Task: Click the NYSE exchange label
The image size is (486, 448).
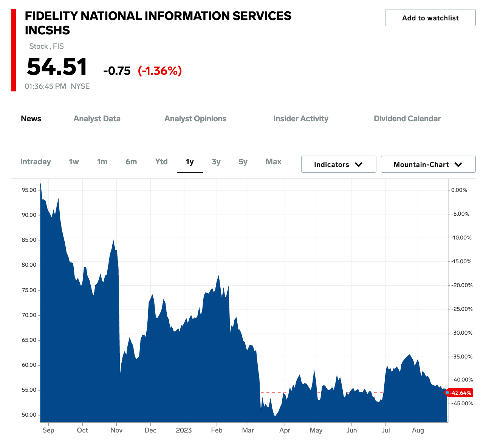Action: (80, 87)
